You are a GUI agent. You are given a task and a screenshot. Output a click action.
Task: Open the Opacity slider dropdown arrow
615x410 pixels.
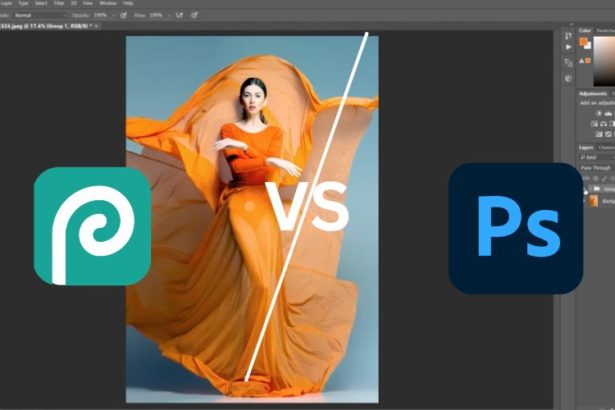[x=113, y=15]
